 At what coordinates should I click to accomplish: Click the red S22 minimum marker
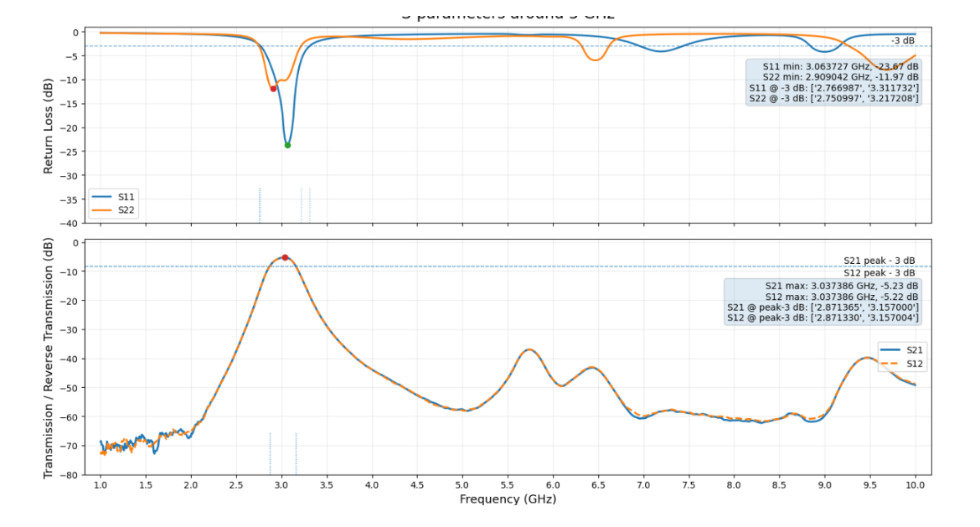tap(273, 89)
